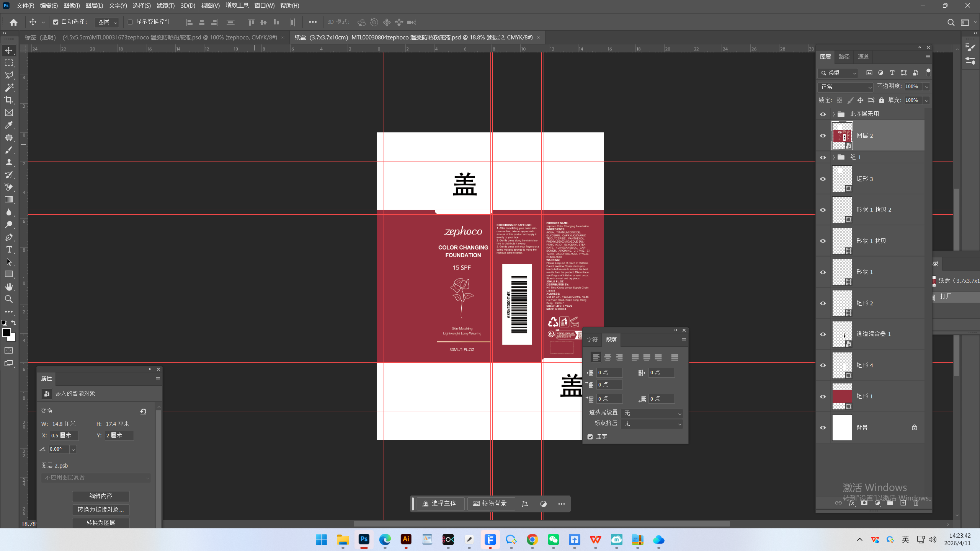Image resolution: width=980 pixels, height=551 pixels.
Task: Open the 正常 blend mode dropdown
Action: point(845,87)
